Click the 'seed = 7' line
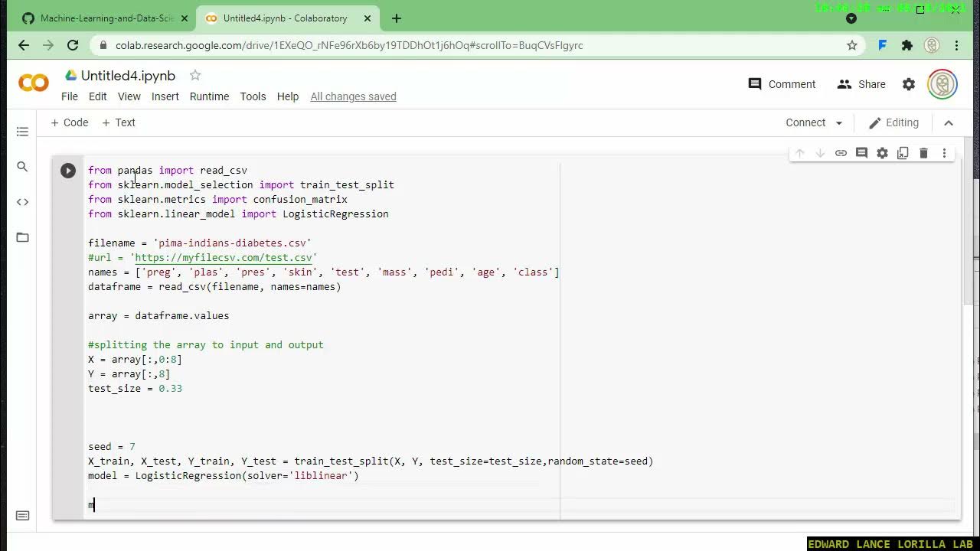The width and height of the screenshot is (980, 551). 112,447
